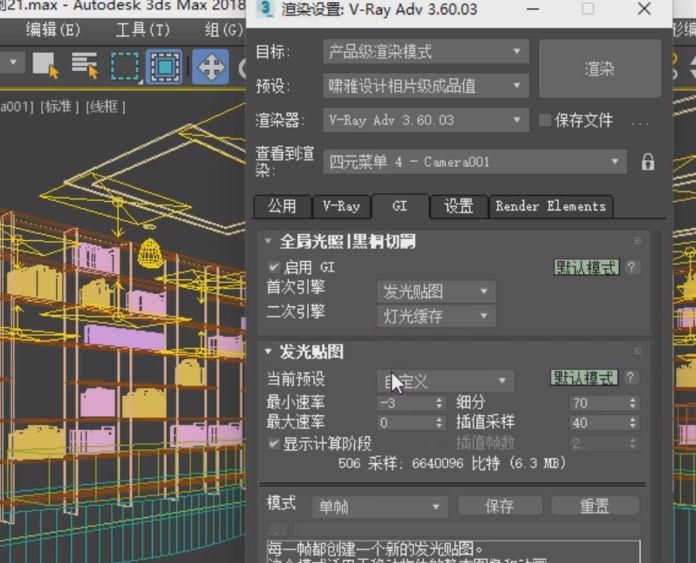Click the 细分 70 value field

[598, 403]
